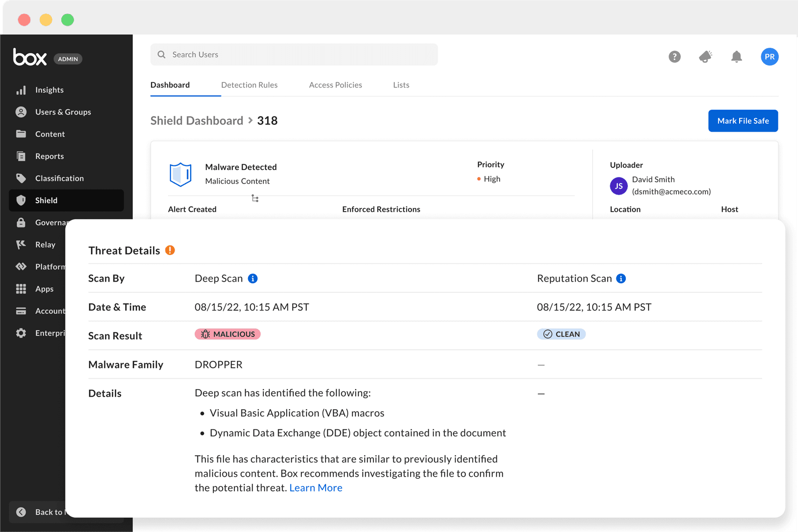Click the Platform code icon
Image resolution: width=798 pixels, height=532 pixels.
click(x=21, y=267)
